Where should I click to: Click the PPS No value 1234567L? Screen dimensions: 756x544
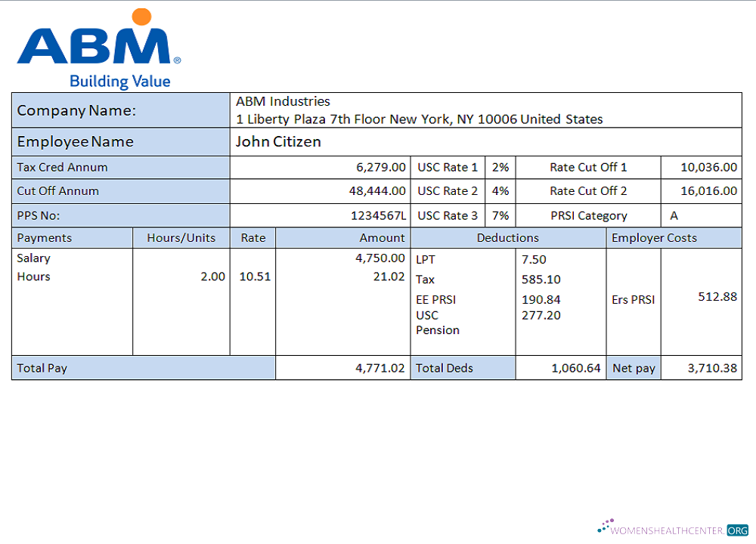pos(379,215)
